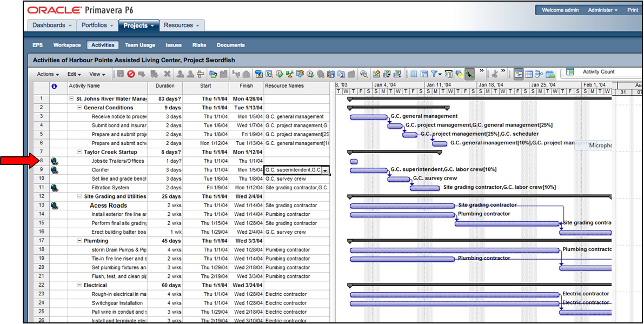Click the Columns customization icon
The image size is (644, 324).
414,74
